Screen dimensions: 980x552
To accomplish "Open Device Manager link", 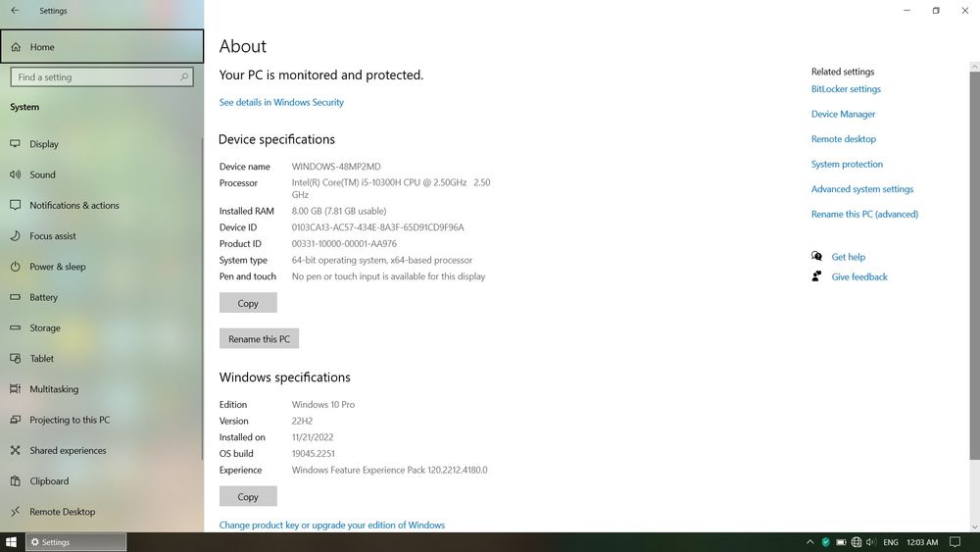I will click(x=843, y=114).
